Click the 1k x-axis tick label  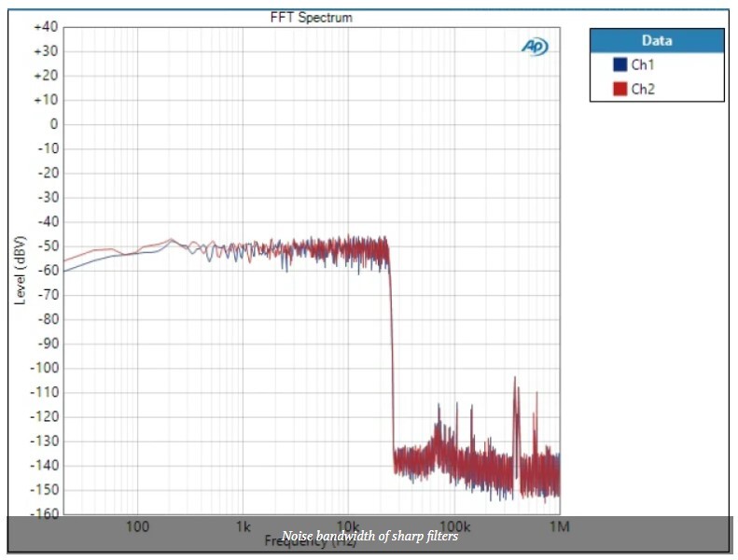243,526
